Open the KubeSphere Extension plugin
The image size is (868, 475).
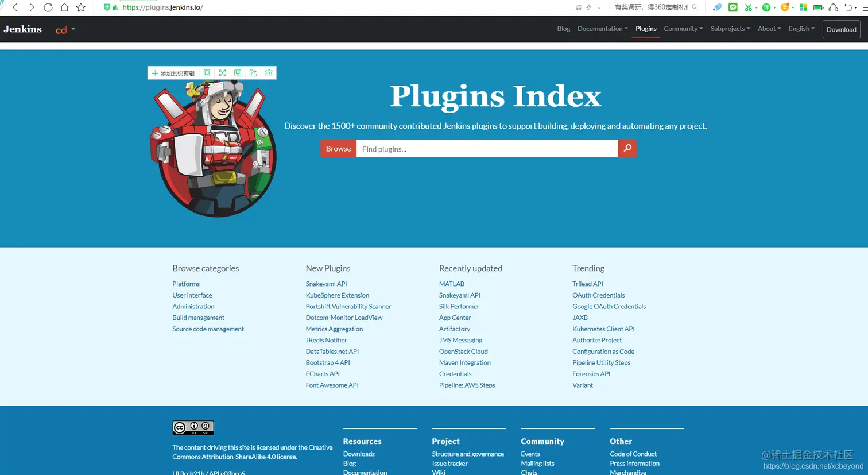(x=338, y=295)
